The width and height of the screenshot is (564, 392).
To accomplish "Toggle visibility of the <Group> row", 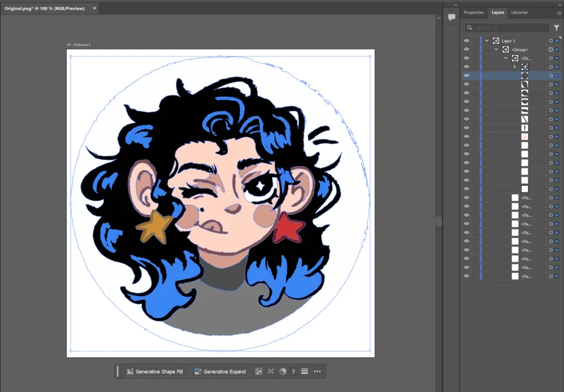I will [467, 49].
